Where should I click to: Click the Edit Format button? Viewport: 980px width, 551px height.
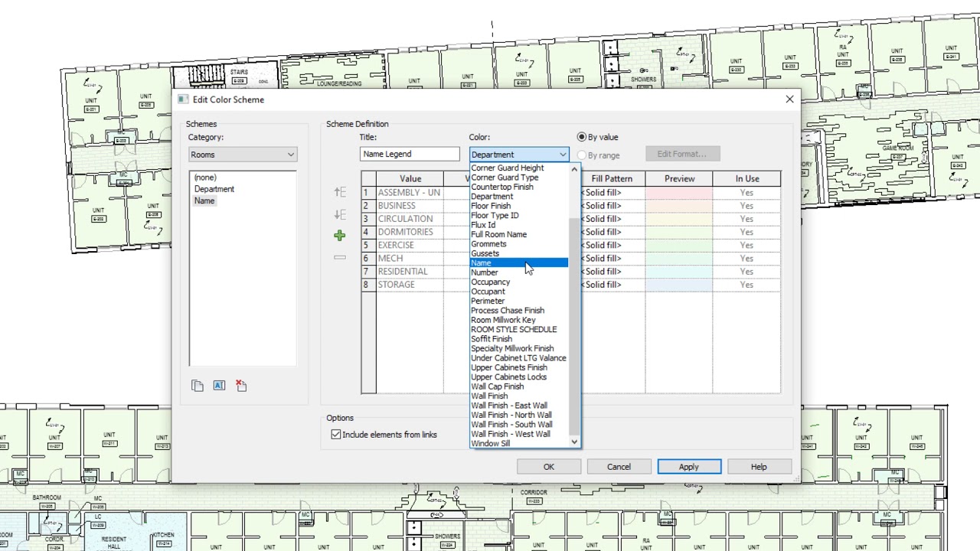pyautogui.click(x=681, y=154)
